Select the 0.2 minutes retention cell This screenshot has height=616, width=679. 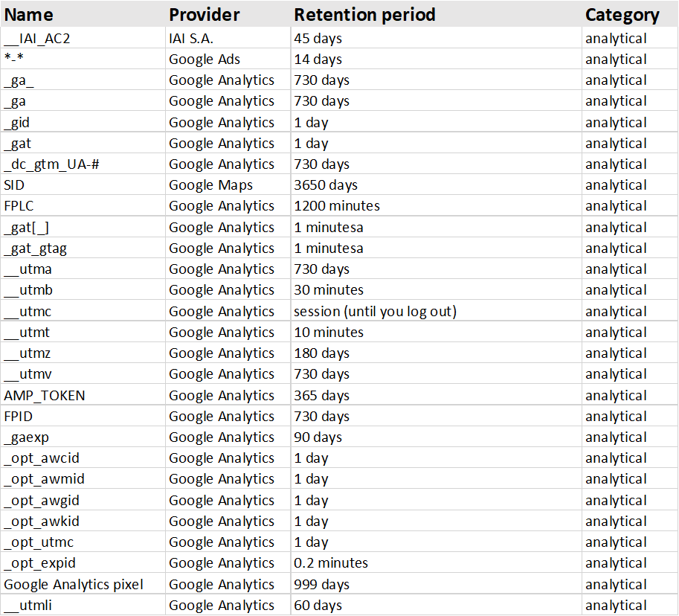(x=330, y=563)
